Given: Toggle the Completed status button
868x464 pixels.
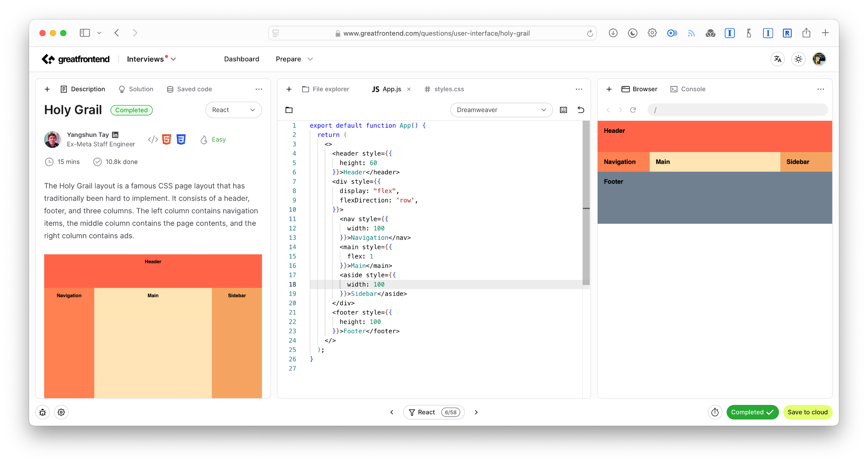Looking at the screenshot, I should 752,412.
